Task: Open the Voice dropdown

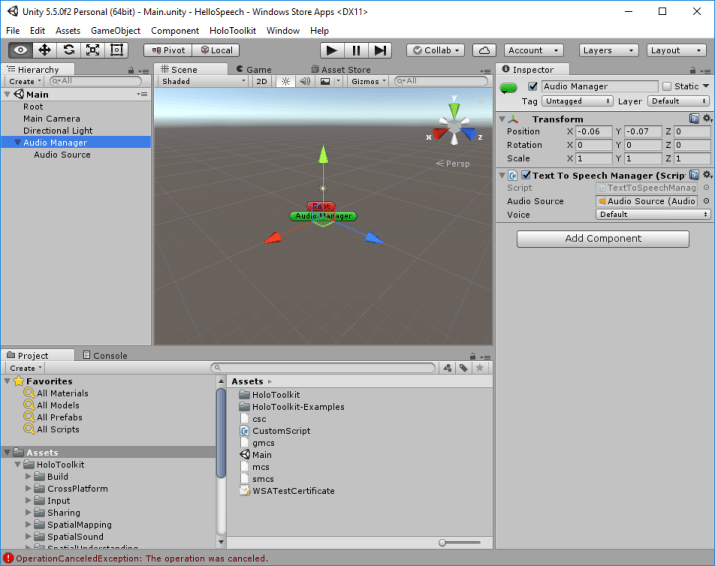Action: [x=653, y=214]
